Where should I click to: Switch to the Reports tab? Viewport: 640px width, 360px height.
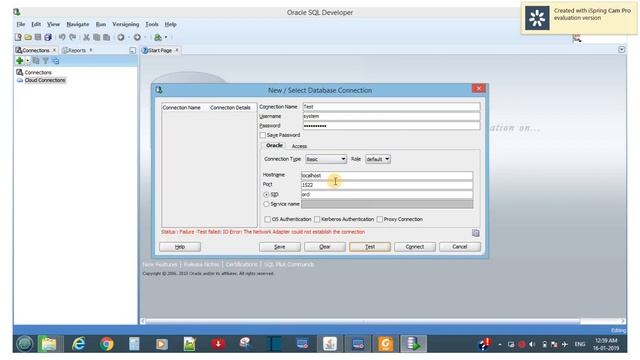(77, 50)
